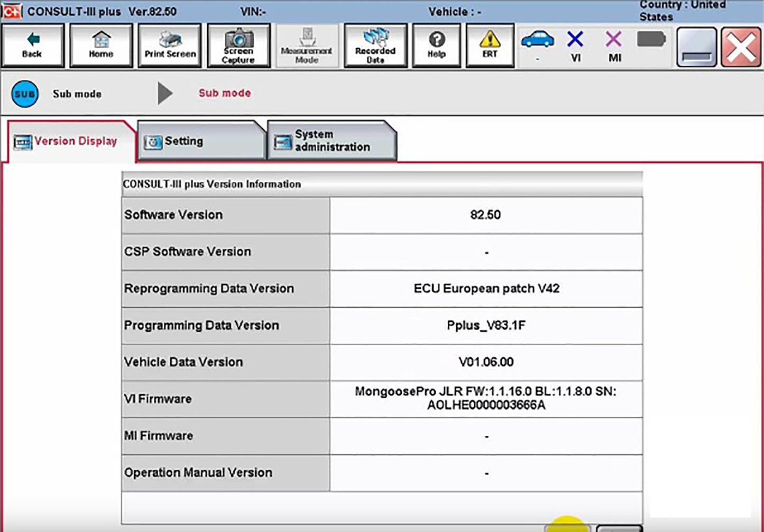Click the Back arrow button
The height and width of the screenshot is (532, 764).
[x=32, y=45]
